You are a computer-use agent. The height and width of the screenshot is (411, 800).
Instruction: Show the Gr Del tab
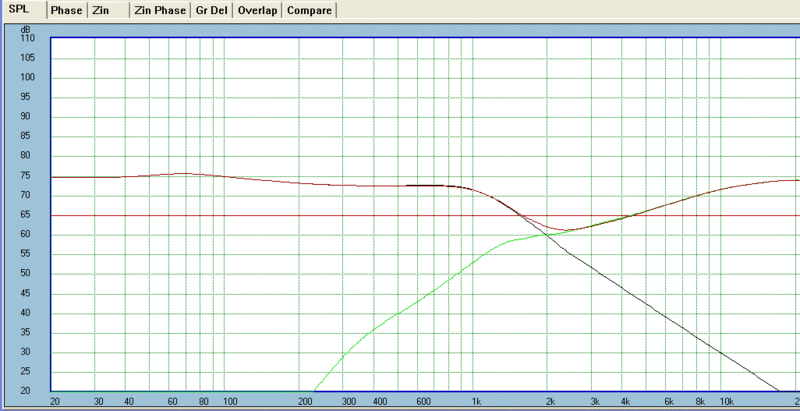[211, 10]
